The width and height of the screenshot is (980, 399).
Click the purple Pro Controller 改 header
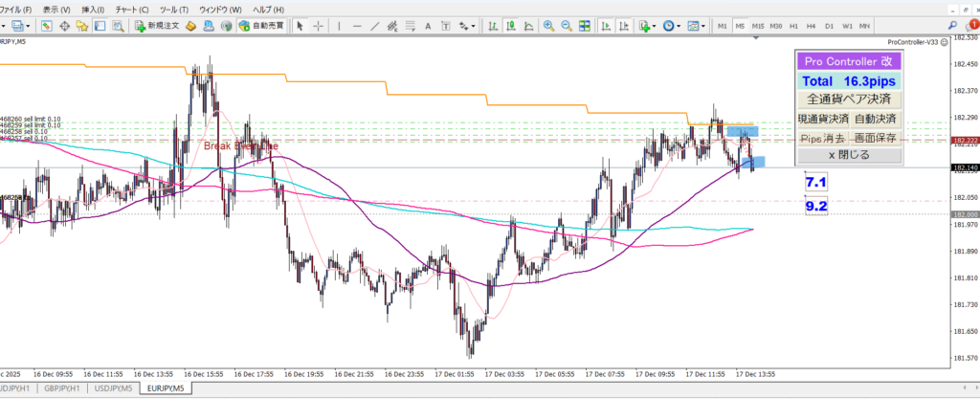(849, 61)
